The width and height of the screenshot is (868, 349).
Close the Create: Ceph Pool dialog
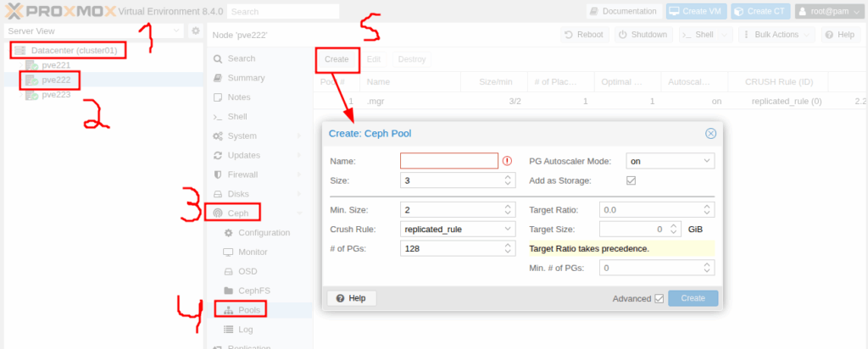pos(711,133)
